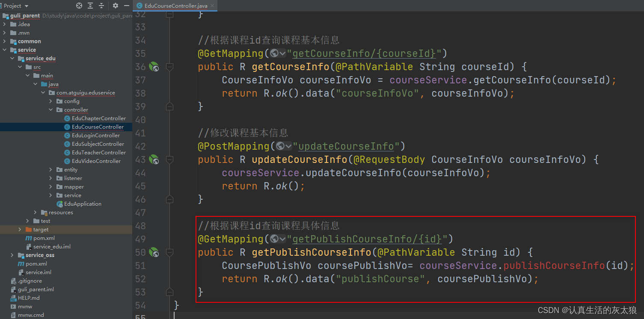644x319 pixels.
Task: Collapse the controller package
Action: point(51,110)
